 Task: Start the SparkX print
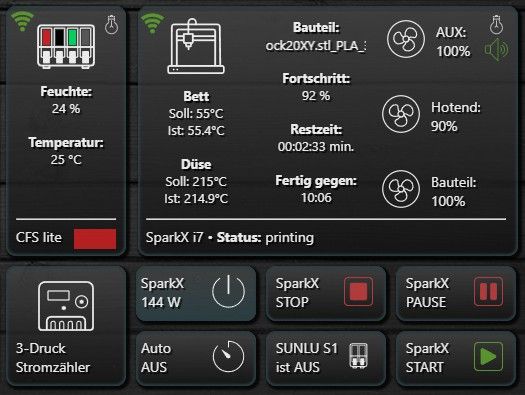[456, 358]
